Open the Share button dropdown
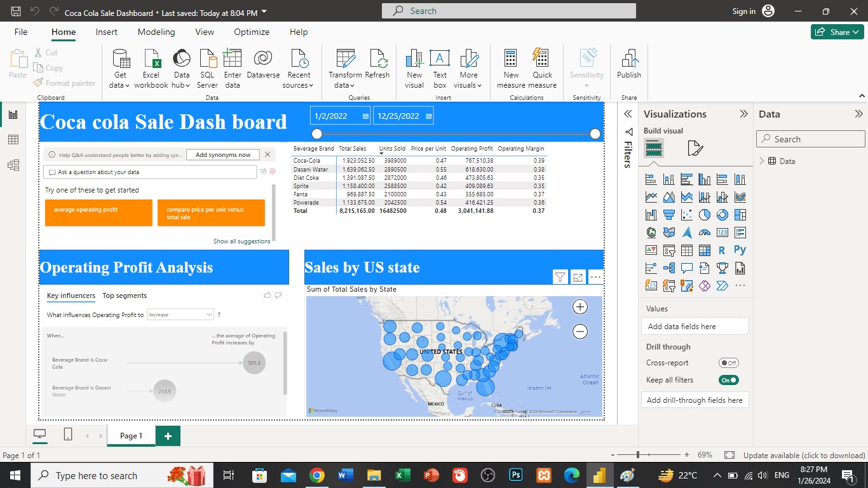Viewport: 868px width, 488px height. (x=837, y=32)
